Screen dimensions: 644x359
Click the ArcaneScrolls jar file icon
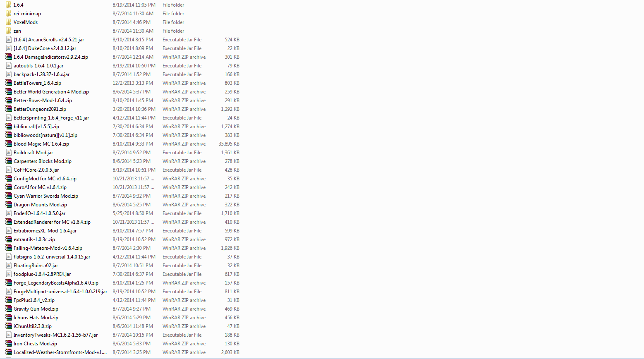point(8,40)
